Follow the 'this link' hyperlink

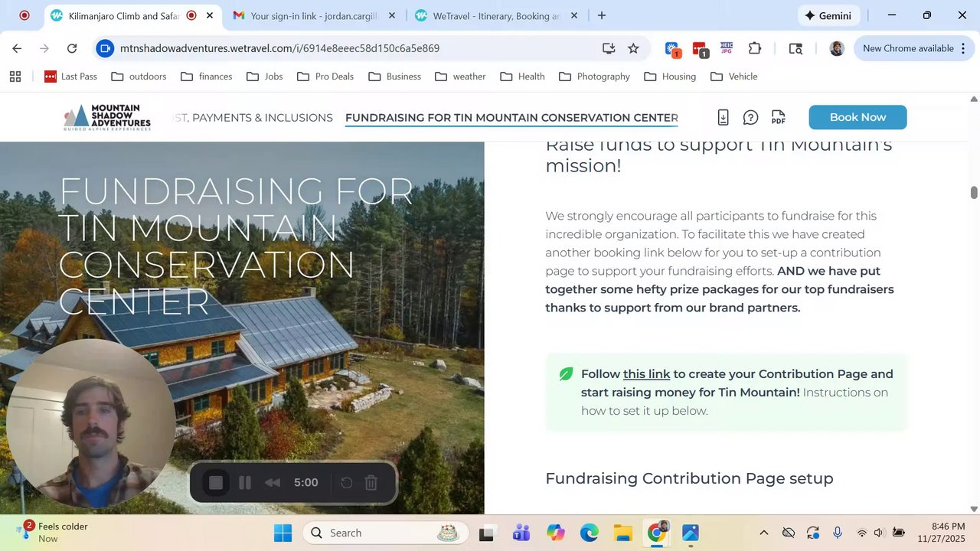point(646,374)
